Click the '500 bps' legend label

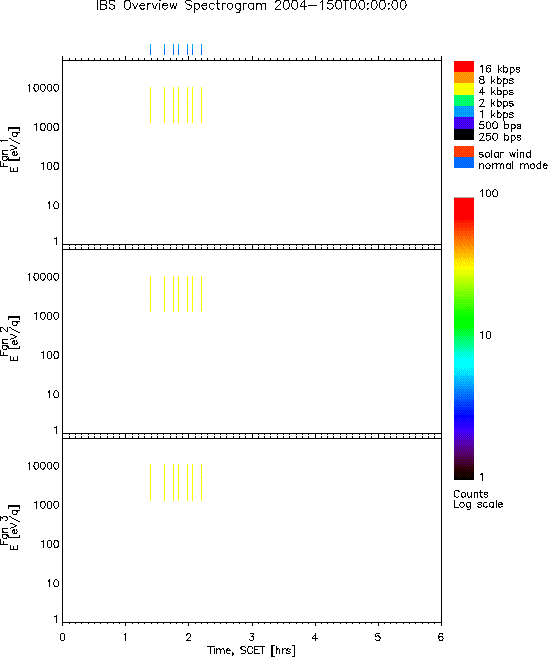500,126
